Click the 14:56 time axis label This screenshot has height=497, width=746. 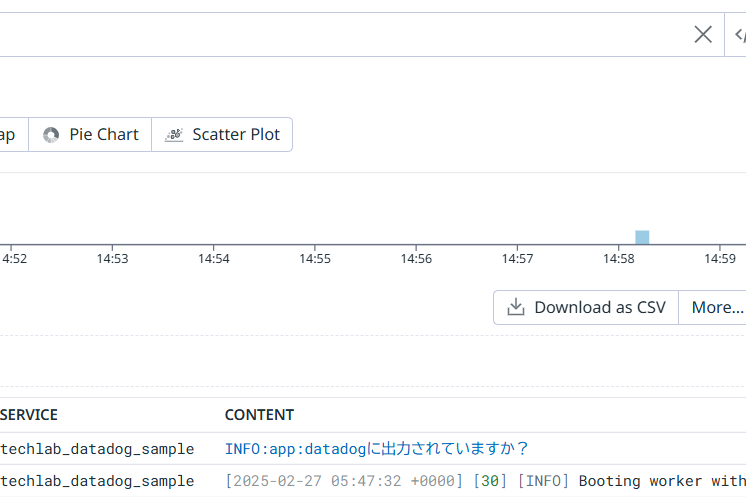coord(416,259)
